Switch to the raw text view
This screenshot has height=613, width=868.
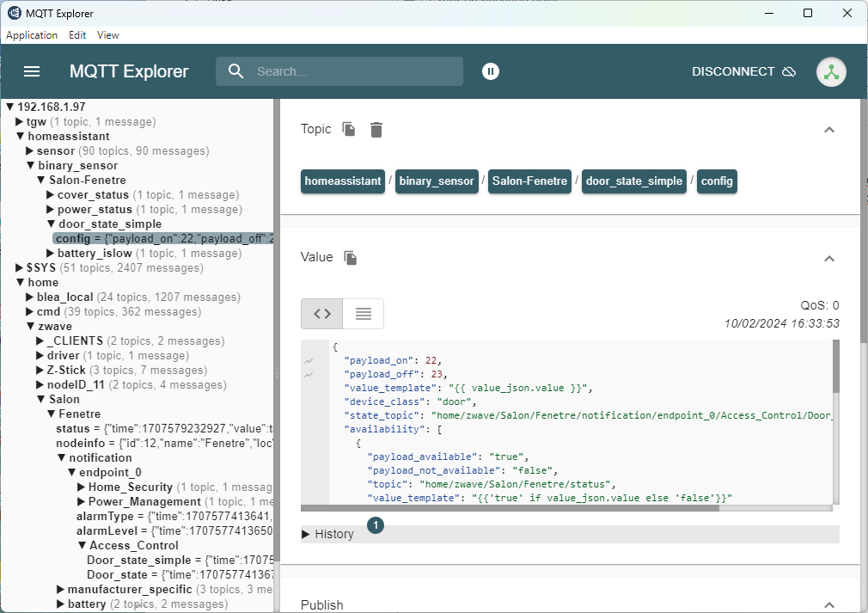point(364,314)
